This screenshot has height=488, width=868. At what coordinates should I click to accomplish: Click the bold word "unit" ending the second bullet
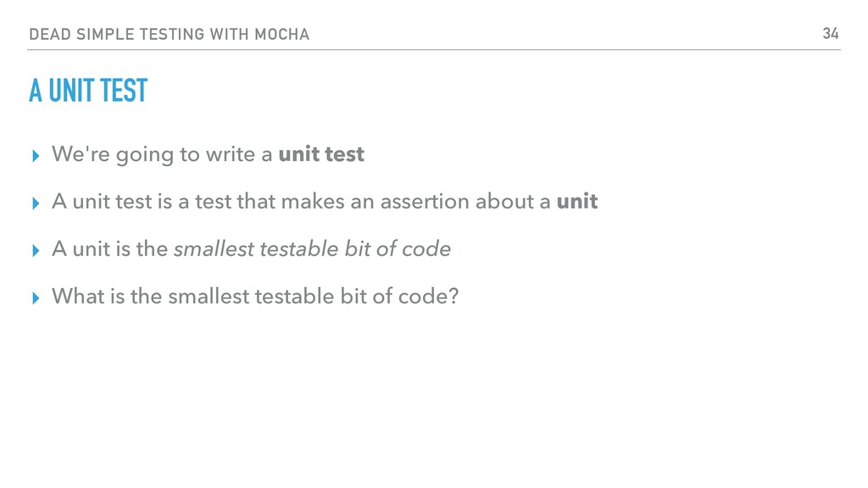tap(576, 202)
